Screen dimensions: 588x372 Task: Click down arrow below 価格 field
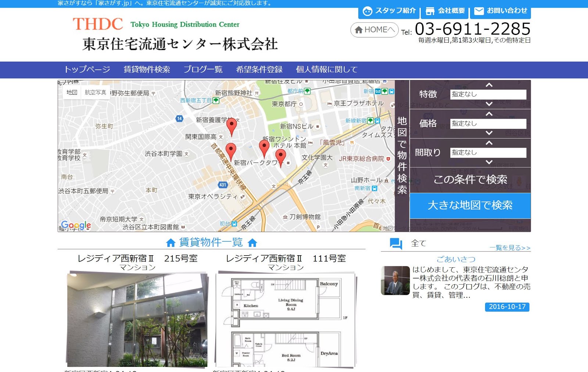pyautogui.click(x=489, y=133)
